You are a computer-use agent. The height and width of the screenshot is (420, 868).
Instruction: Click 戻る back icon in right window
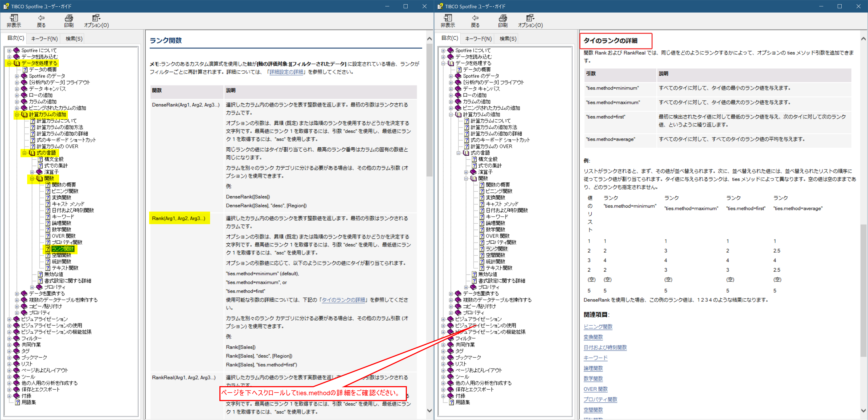(x=475, y=21)
